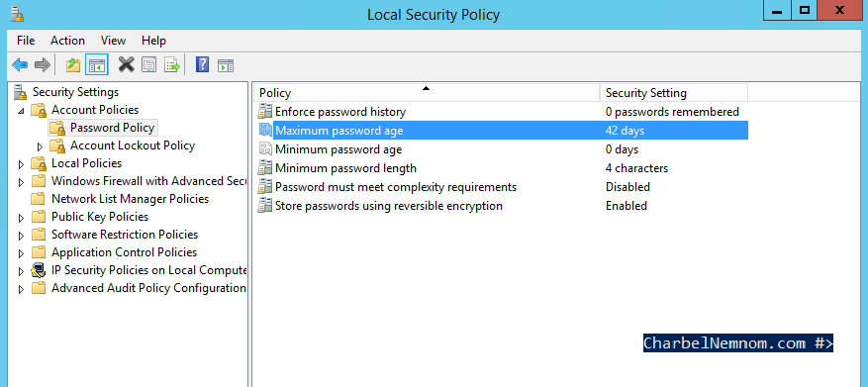Click the Back arrow toolbar icon
The image size is (868, 387).
tap(20, 65)
